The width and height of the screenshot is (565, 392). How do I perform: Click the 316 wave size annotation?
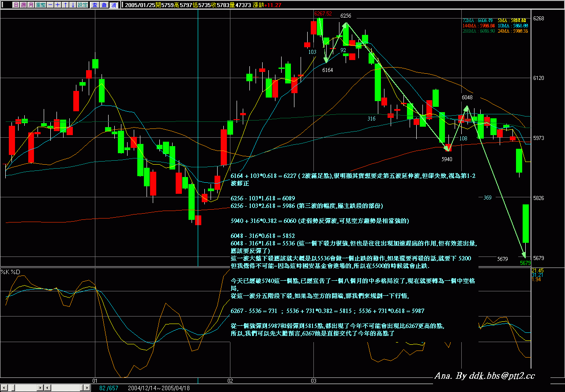(x=371, y=118)
